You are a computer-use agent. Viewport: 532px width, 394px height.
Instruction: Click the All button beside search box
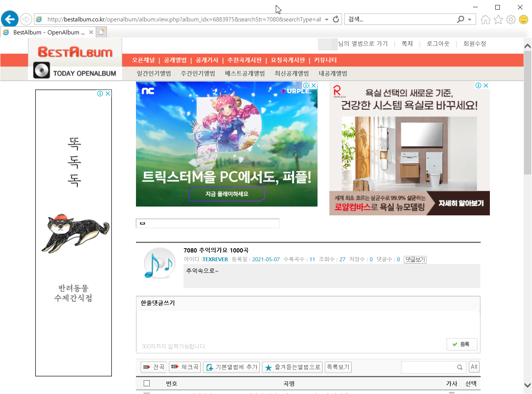[x=474, y=367]
